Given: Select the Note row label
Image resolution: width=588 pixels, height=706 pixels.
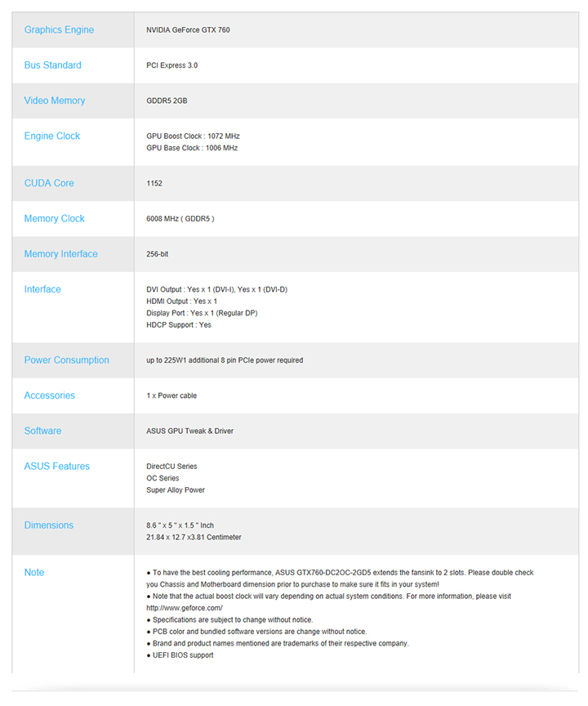Looking at the screenshot, I should [x=34, y=573].
